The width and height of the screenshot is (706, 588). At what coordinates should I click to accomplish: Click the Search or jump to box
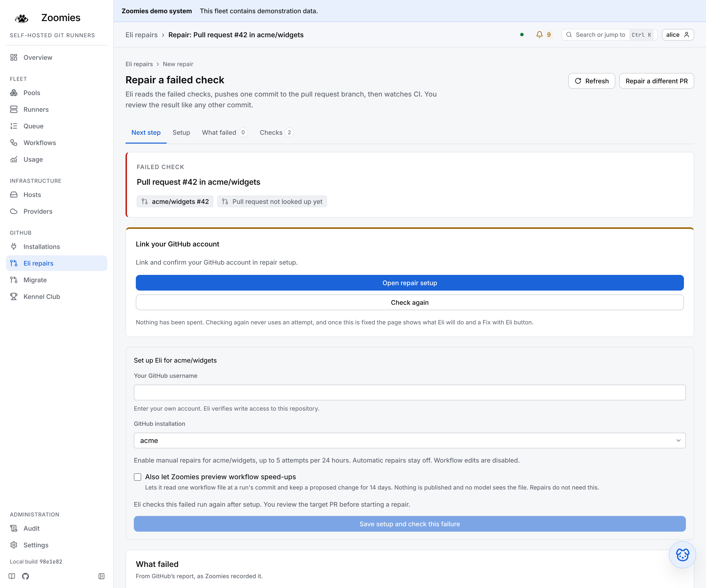click(609, 35)
